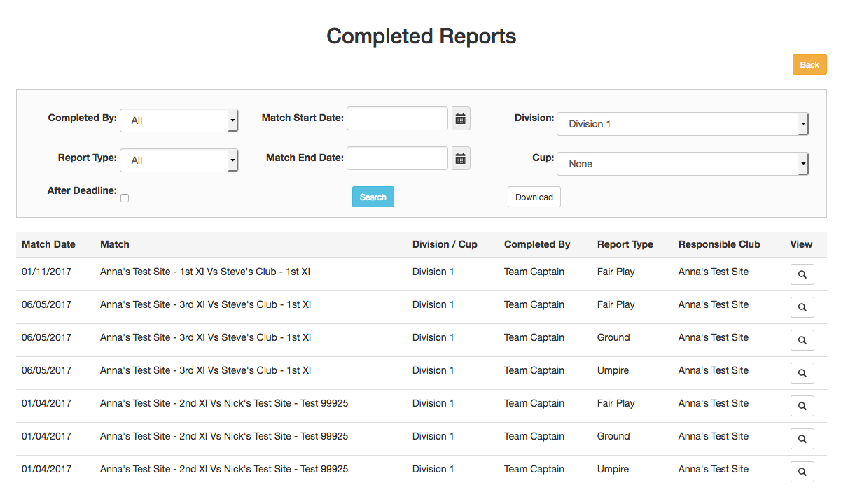Click the View column header

point(801,244)
